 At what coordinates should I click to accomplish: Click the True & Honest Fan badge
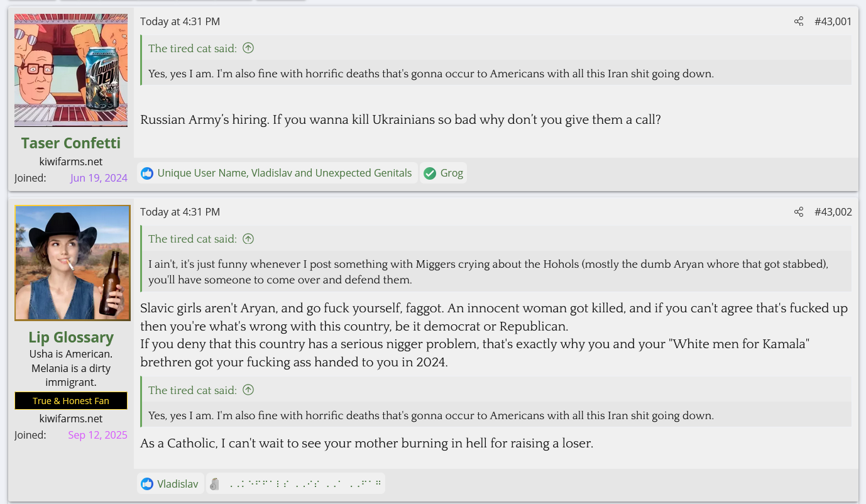(71, 401)
